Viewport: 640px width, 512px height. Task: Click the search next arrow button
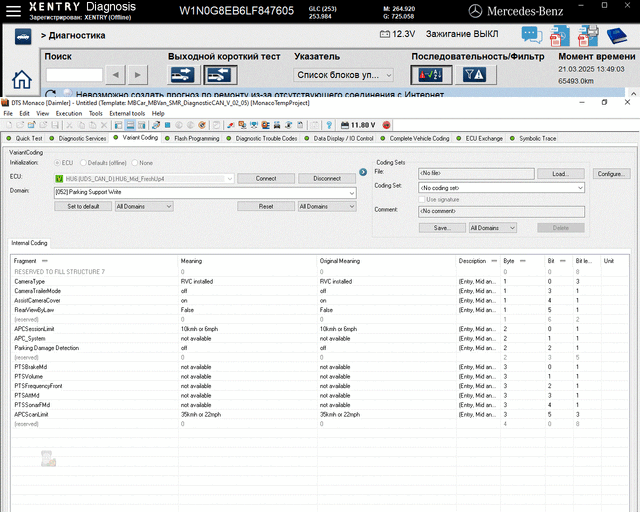140,75
